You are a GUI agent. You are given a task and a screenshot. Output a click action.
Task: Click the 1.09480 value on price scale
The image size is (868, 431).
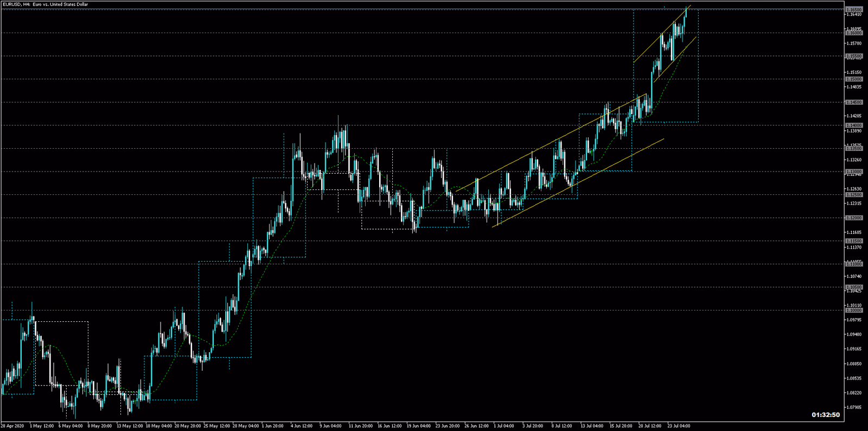(x=854, y=334)
